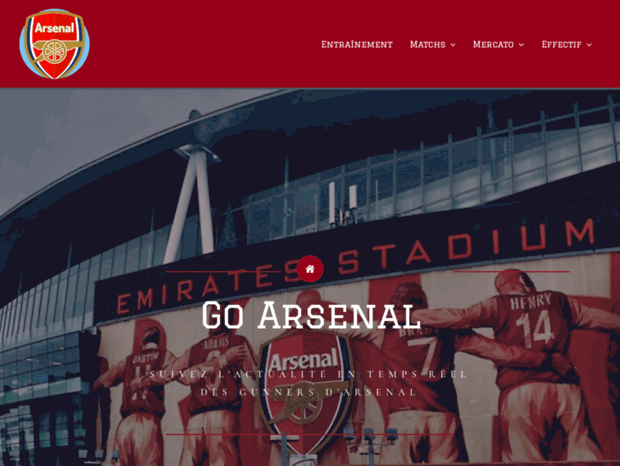Expand the Mercato dropdown chevron
This screenshot has height=466, width=620.
pyautogui.click(x=521, y=45)
